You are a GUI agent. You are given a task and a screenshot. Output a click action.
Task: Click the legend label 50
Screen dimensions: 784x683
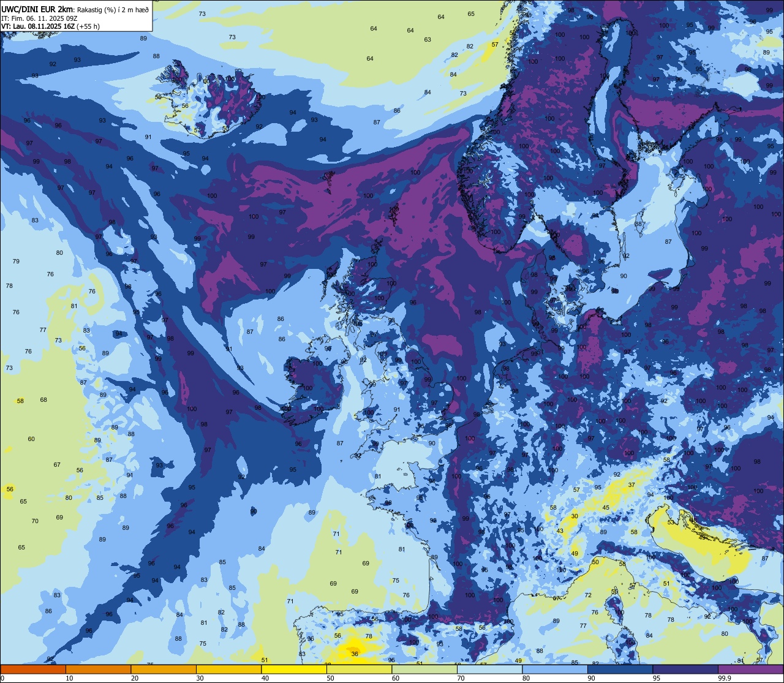click(330, 678)
